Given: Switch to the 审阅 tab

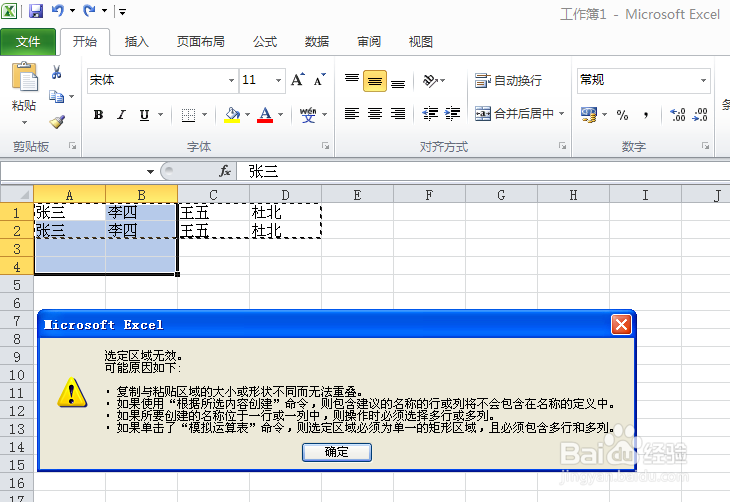Looking at the screenshot, I should (369, 42).
